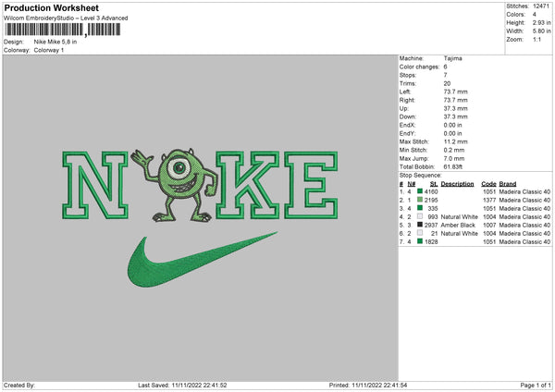The width and height of the screenshot is (555, 392).
Task: Click code 1007 in stop sequence
Action: 489,225
